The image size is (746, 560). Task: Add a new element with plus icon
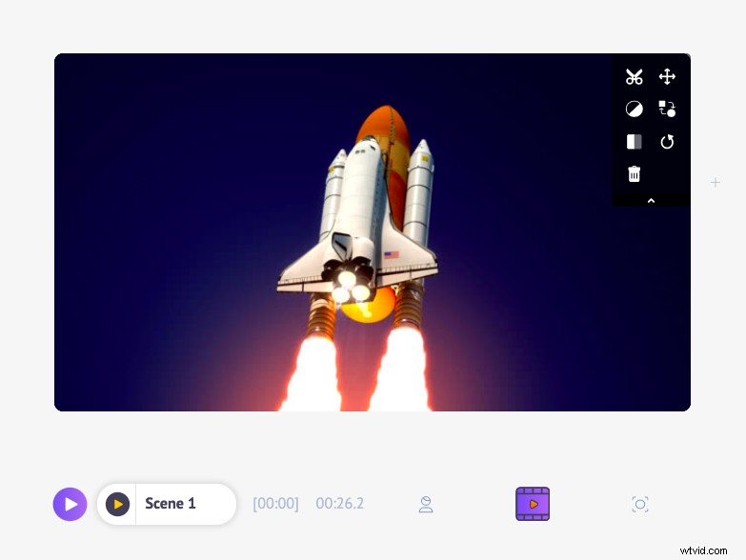tap(716, 183)
